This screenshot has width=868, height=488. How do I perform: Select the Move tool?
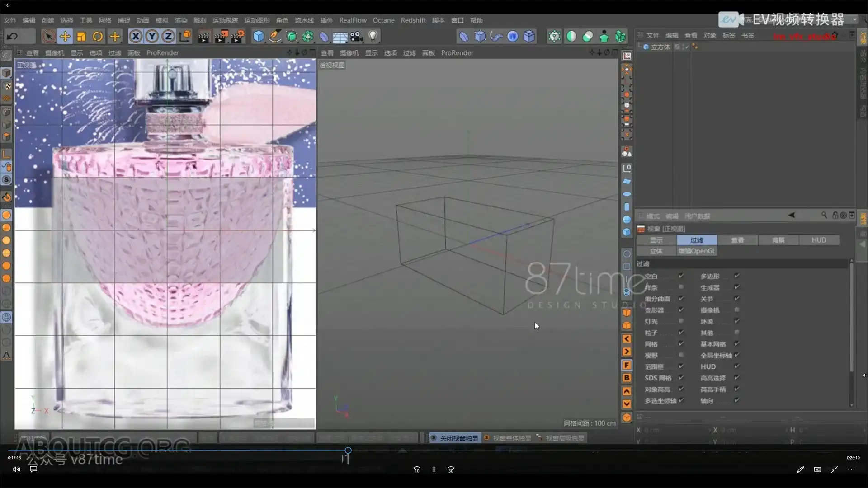point(65,36)
